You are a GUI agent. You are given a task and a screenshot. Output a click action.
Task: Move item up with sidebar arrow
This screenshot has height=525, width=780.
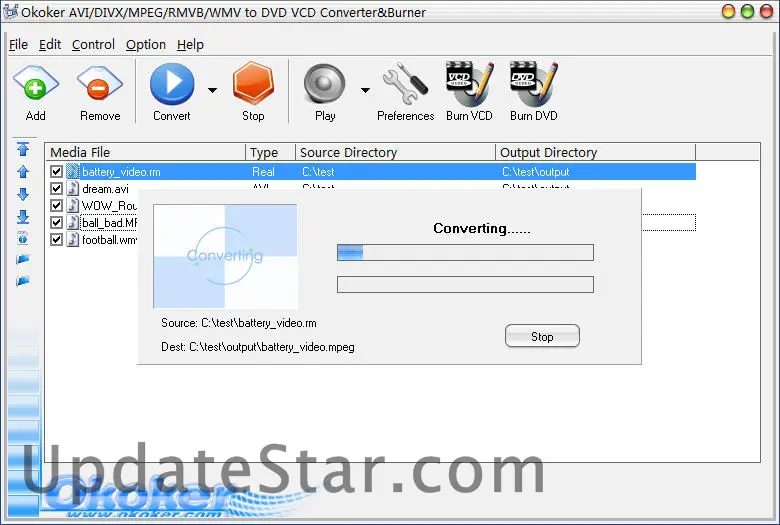23,172
